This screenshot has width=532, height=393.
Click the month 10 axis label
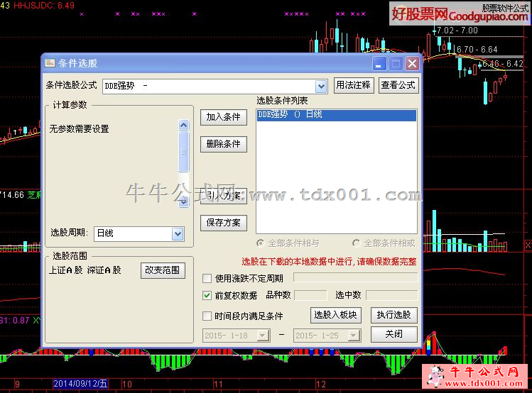(x=127, y=384)
